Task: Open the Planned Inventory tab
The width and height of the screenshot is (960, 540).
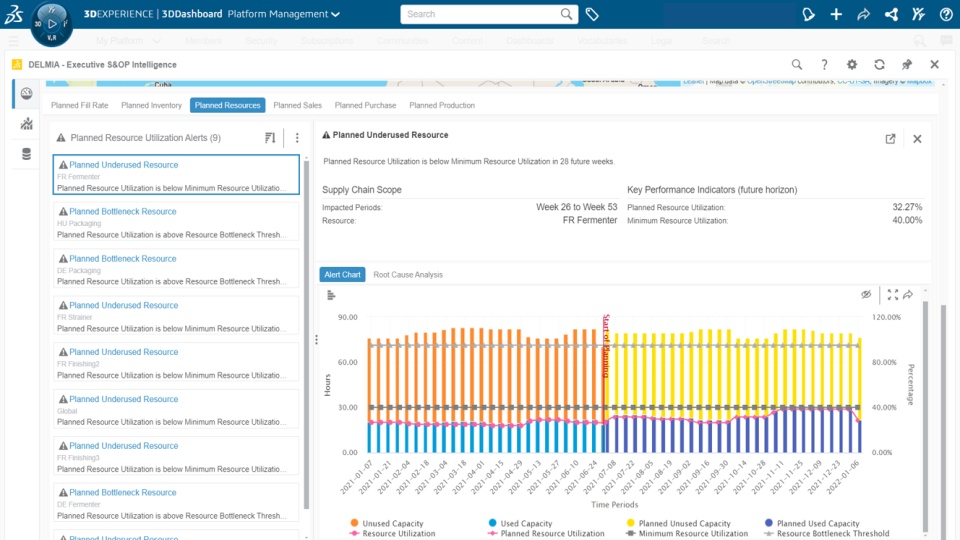Action: click(151, 105)
